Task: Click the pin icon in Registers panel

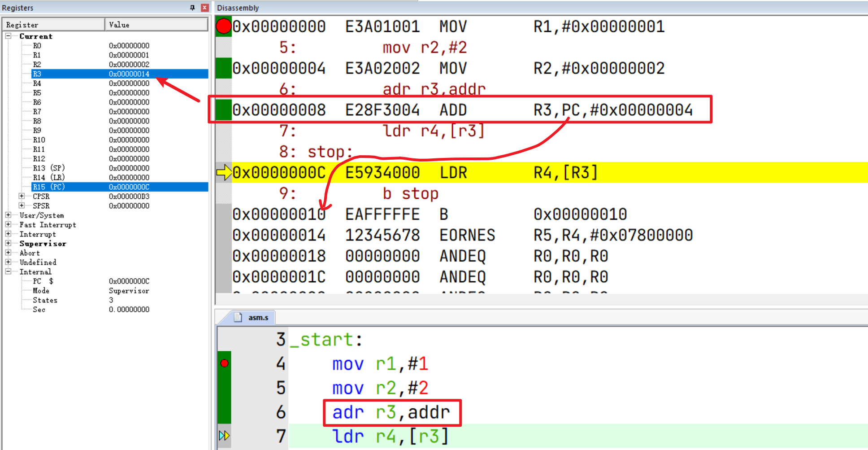Action: 192,8
